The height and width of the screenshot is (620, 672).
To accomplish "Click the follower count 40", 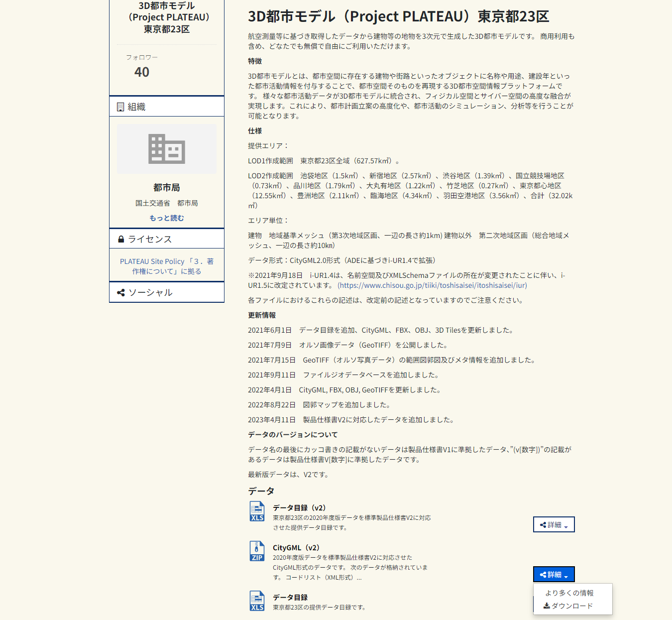I will [142, 72].
